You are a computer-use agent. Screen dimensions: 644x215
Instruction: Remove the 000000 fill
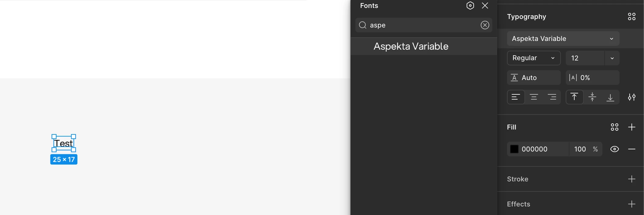[632, 149]
